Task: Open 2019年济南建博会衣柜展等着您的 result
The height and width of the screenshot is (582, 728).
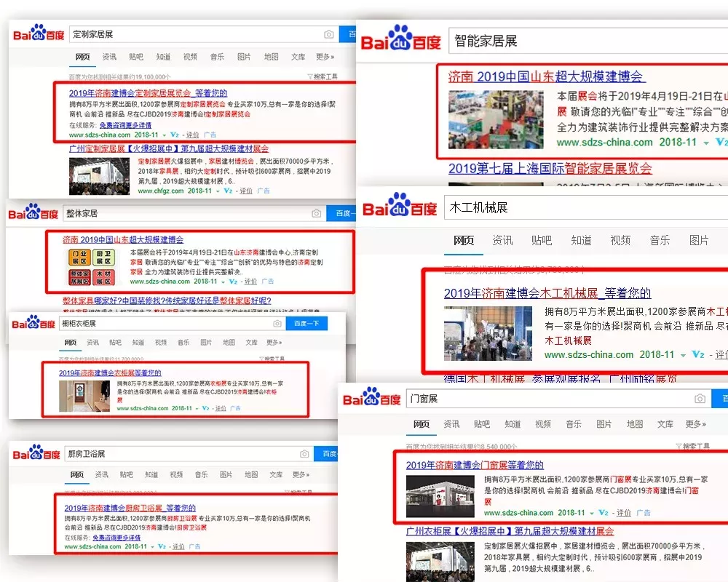Action: pyautogui.click(x=110, y=372)
